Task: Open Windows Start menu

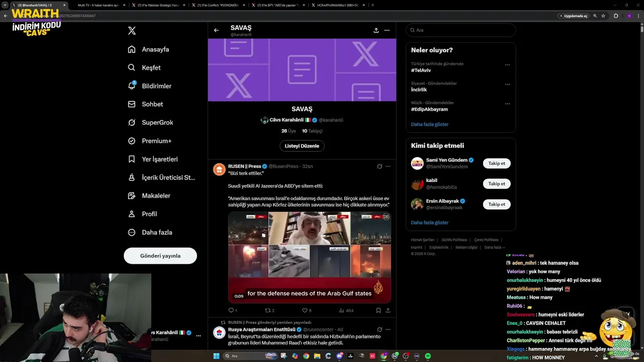Action: [216, 356]
